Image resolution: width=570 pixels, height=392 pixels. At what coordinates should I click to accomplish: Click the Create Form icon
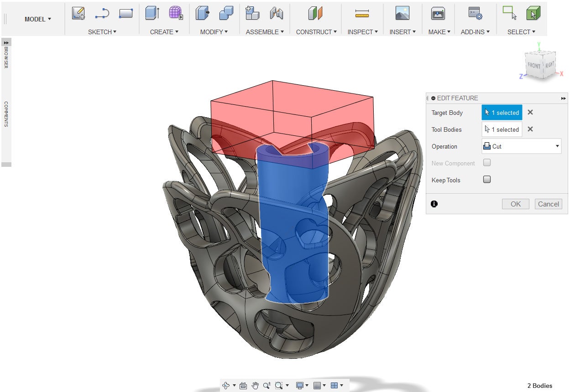176,14
